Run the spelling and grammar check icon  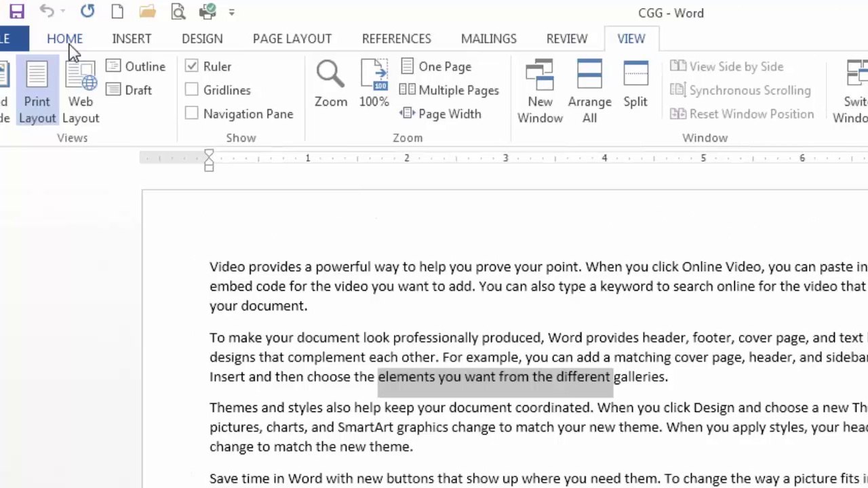click(208, 12)
